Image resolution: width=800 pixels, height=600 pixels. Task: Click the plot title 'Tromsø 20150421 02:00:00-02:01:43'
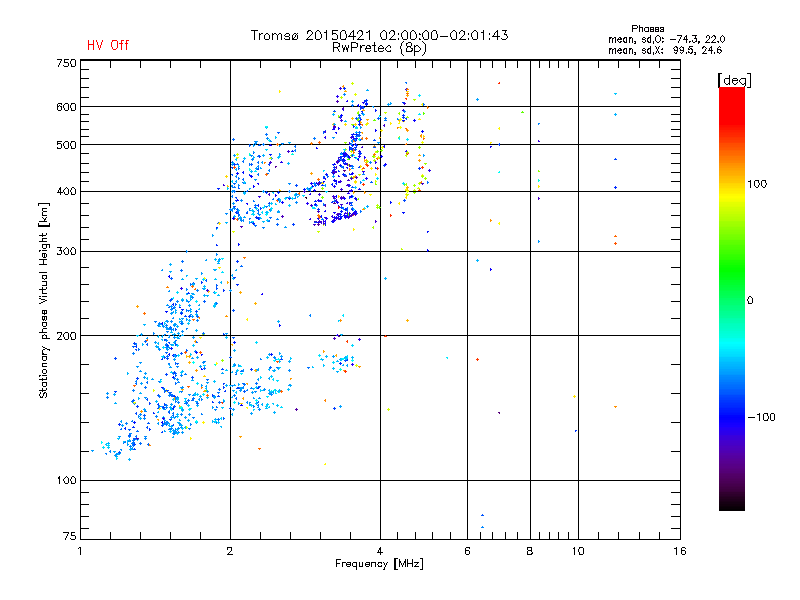[379, 35]
